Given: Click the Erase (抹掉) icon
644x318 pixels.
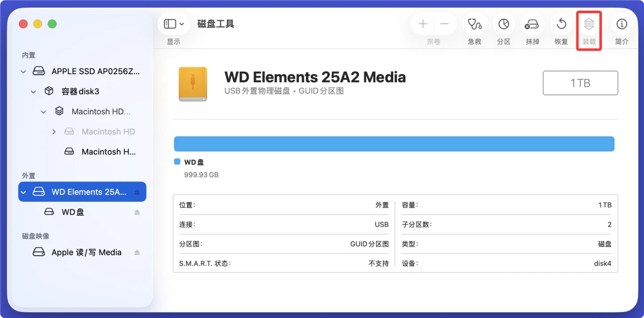Looking at the screenshot, I should tap(532, 24).
